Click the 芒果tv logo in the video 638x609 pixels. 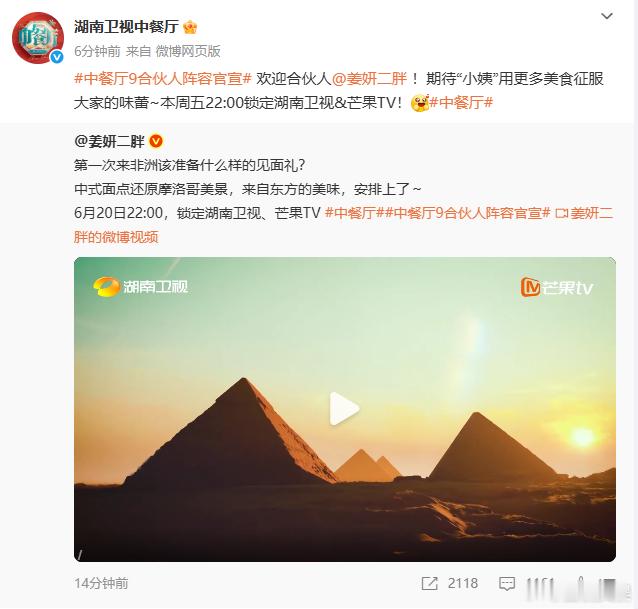556,287
